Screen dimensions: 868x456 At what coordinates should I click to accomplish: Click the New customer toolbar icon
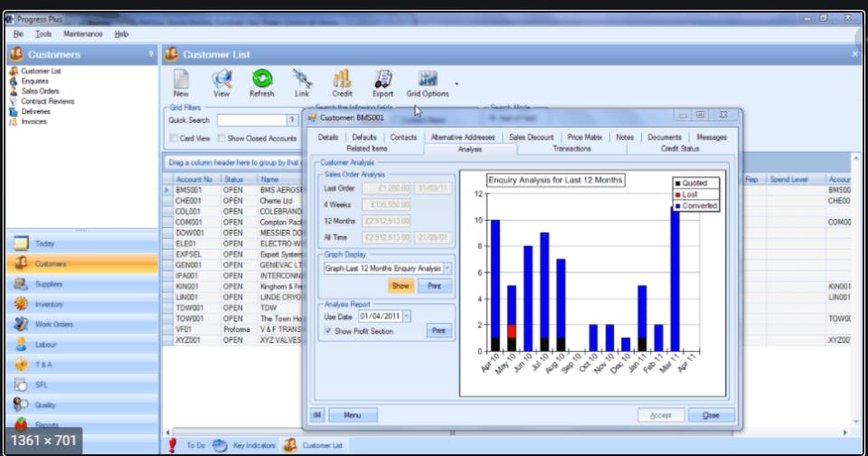pyautogui.click(x=181, y=80)
